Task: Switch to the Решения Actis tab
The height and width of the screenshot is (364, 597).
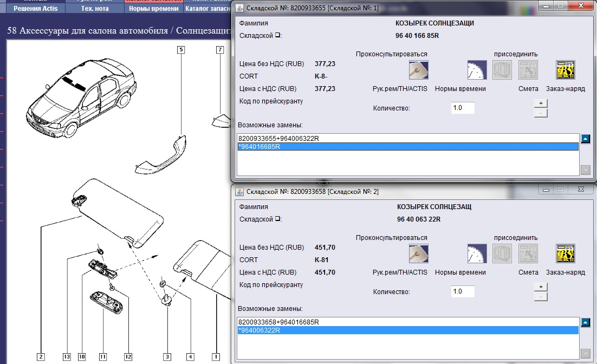Action: (x=35, y=9)
